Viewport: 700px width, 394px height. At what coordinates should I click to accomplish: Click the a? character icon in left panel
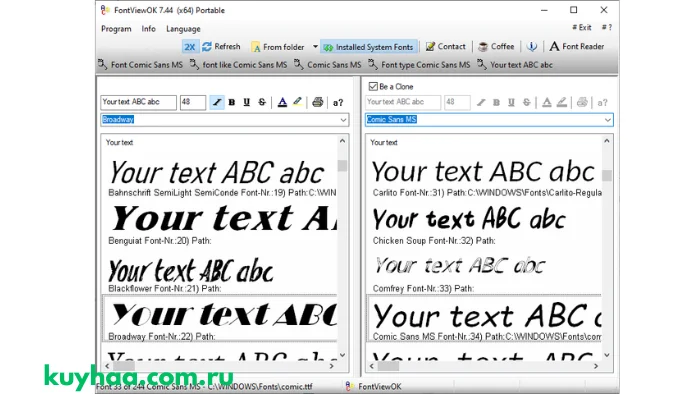click(x=338, y=103)
